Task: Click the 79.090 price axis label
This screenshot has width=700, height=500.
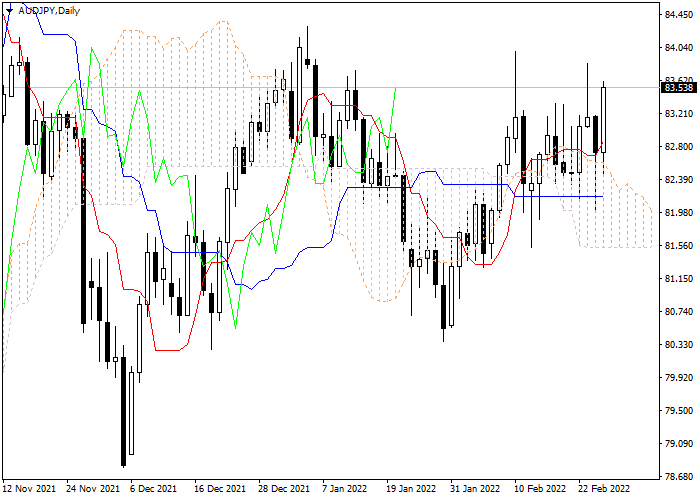Action: coord(679,444)
